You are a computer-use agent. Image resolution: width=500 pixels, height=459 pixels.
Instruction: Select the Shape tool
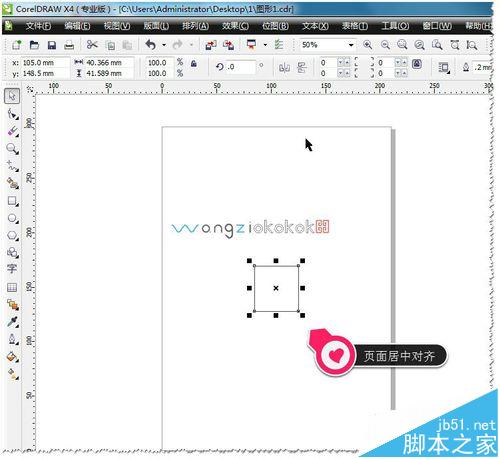pyautogui.click(x=13, y=114)
